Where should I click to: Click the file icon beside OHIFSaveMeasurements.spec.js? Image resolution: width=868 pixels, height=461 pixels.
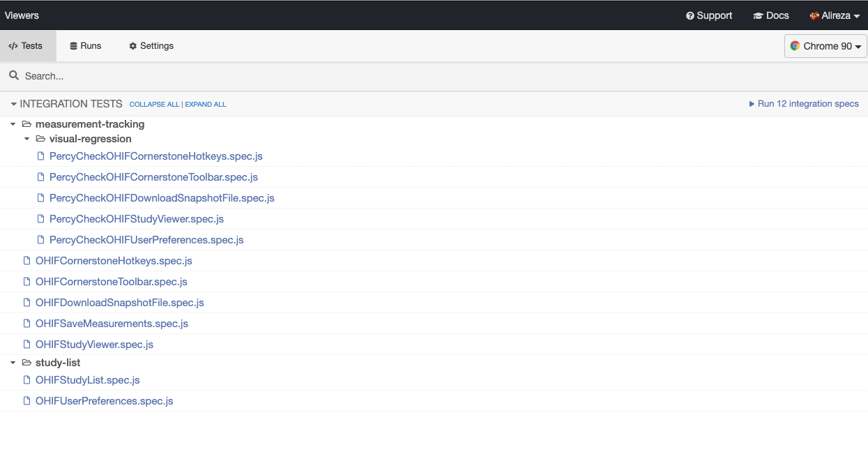click(x=27, y=324)
